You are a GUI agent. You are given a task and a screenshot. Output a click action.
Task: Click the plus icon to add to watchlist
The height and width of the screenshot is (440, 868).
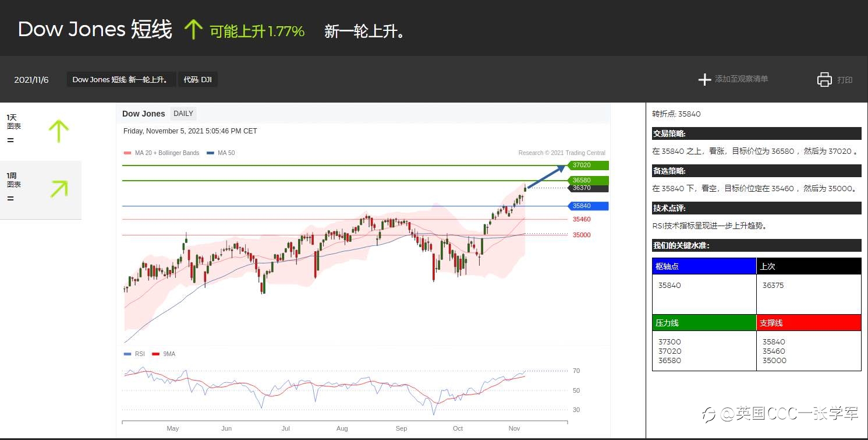pos(704,79)
